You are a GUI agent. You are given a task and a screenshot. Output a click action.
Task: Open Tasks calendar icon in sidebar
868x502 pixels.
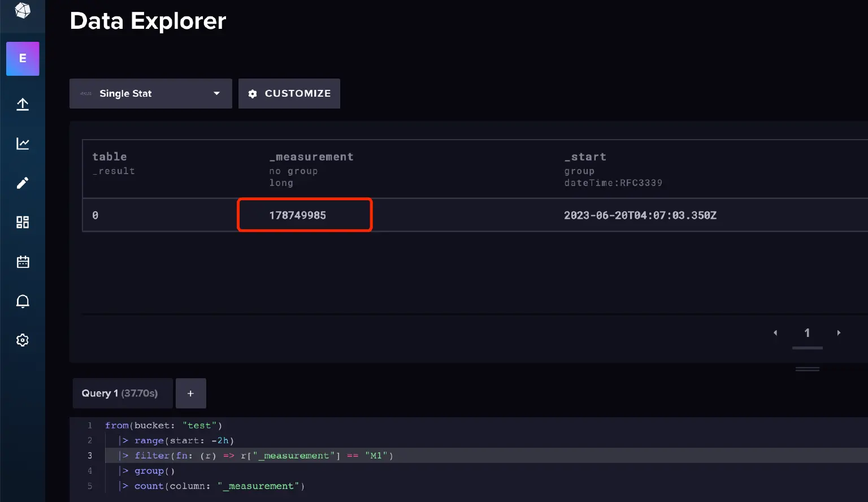click(x=23, y=262)
